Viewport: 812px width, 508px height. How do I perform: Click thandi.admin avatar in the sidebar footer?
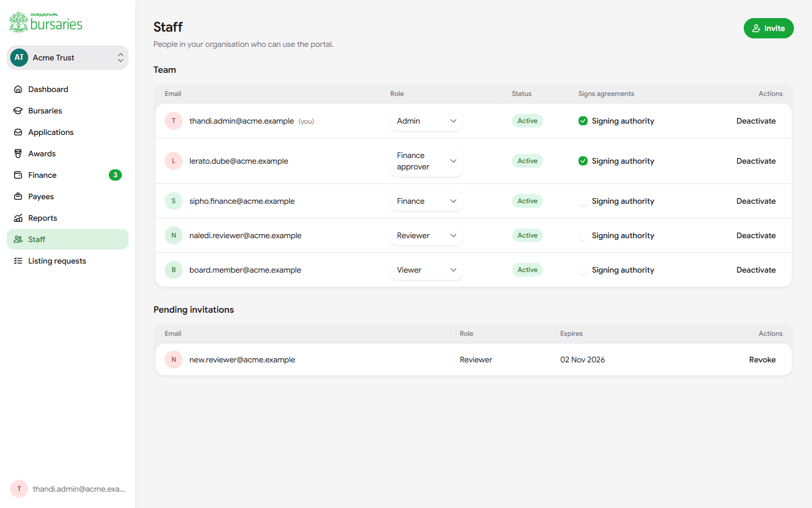click(x=19, y=489)
